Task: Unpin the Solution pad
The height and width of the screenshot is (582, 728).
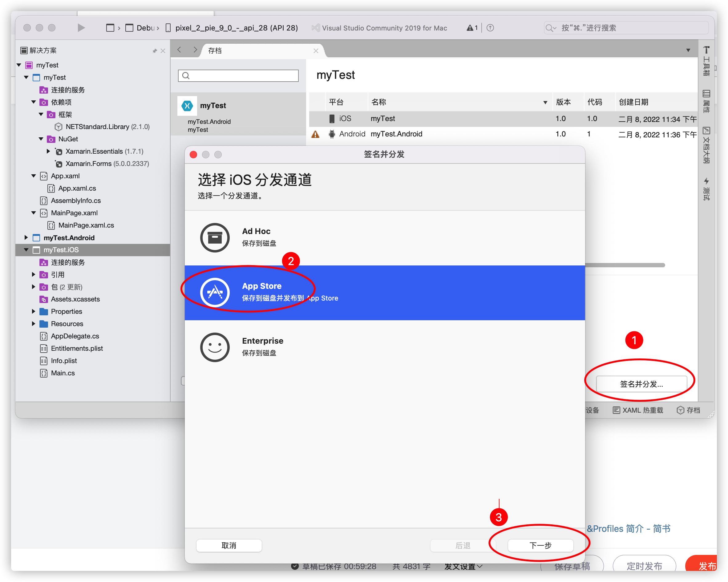Action: coord(155,51)
